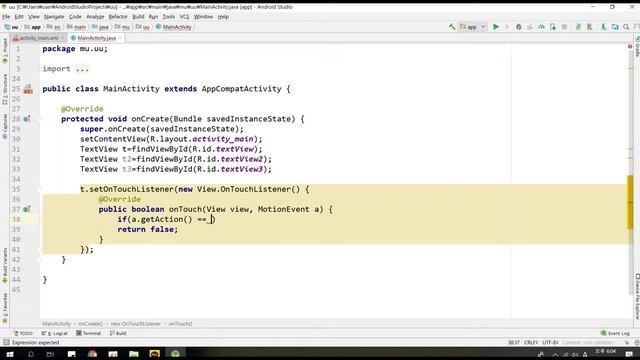Click the red error indicator atop editor scrollbar
640x360 pixels.
pos(630,47)
